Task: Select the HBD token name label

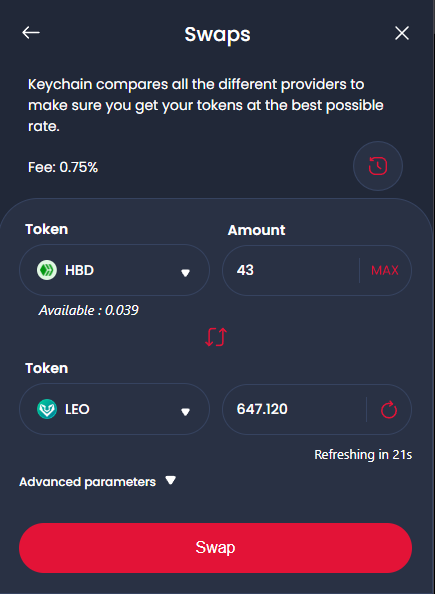Action: [80, 270]
